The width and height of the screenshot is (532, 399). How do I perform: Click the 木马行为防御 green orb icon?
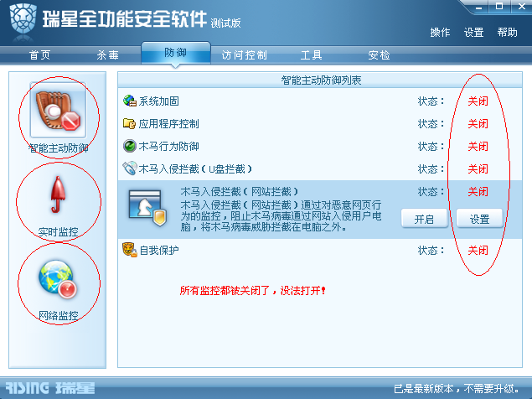click(x=129, y=146)
